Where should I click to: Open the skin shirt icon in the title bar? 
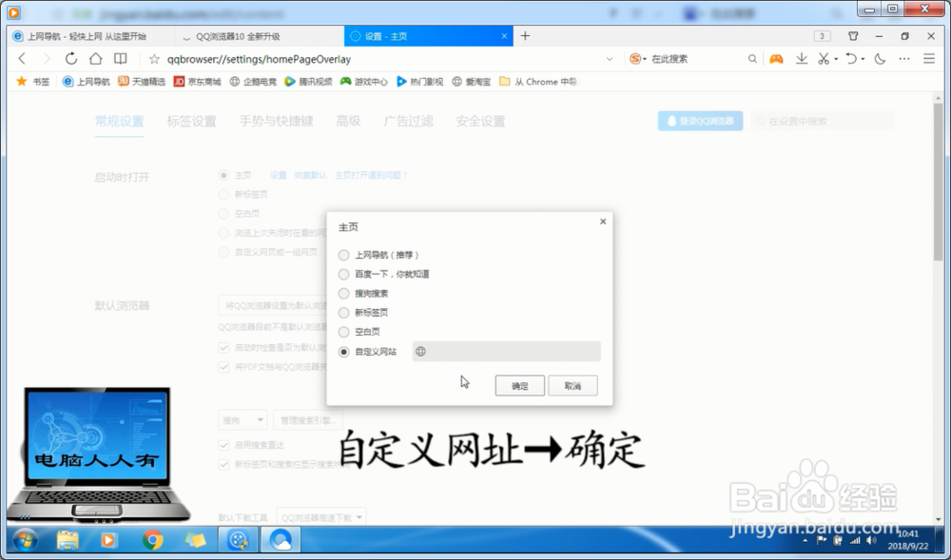pyautogui.click(x=853, y=36)
